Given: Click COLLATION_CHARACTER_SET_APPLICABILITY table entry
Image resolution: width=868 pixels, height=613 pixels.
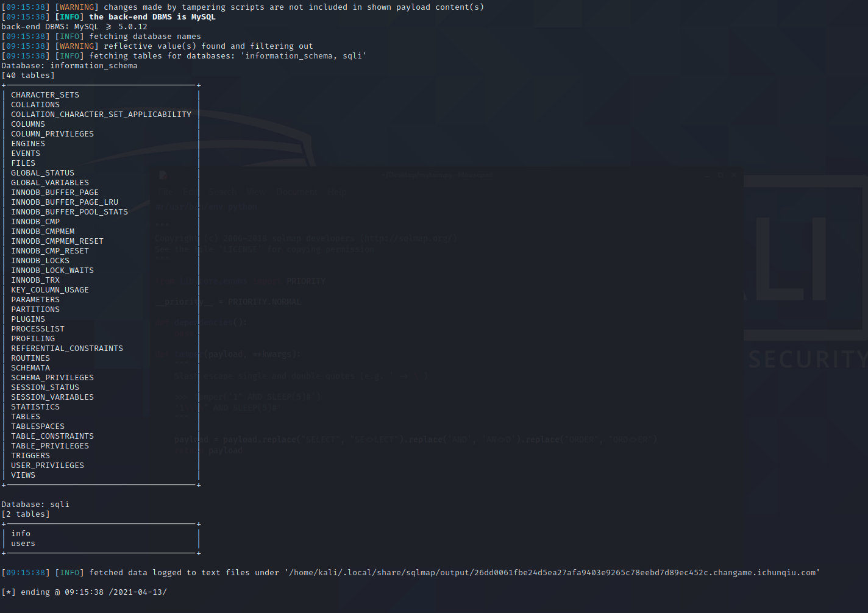Looking at the screenshot, I should (x=101, y=115).
